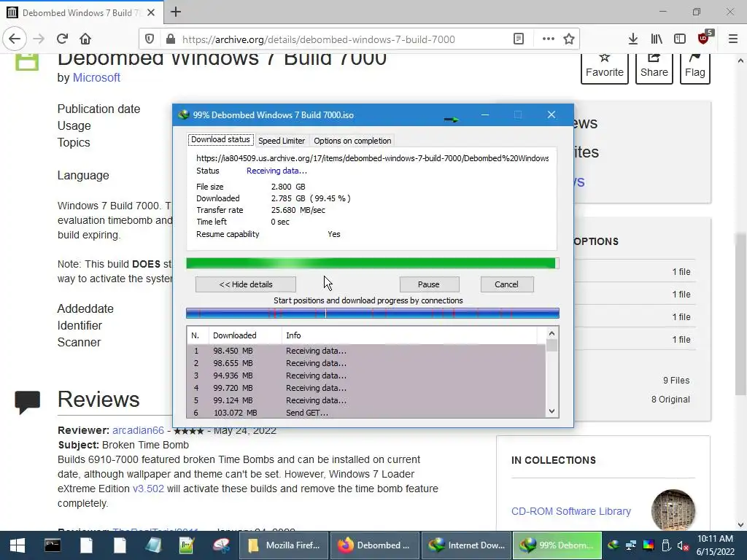Close the Debombed Windows 7 tab
Screen dimensions: 747x560
pyautogui.click(x=151, y=12)
